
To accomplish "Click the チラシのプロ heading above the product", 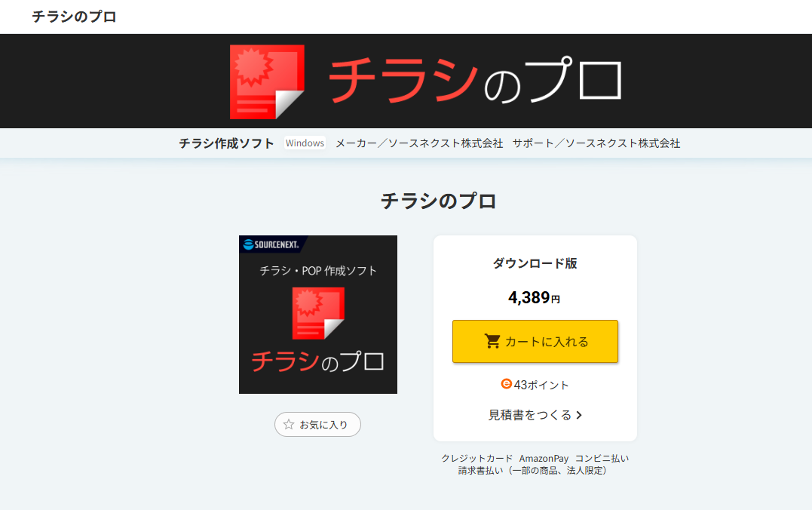I will pyautogui.click(x=439, y=201).
